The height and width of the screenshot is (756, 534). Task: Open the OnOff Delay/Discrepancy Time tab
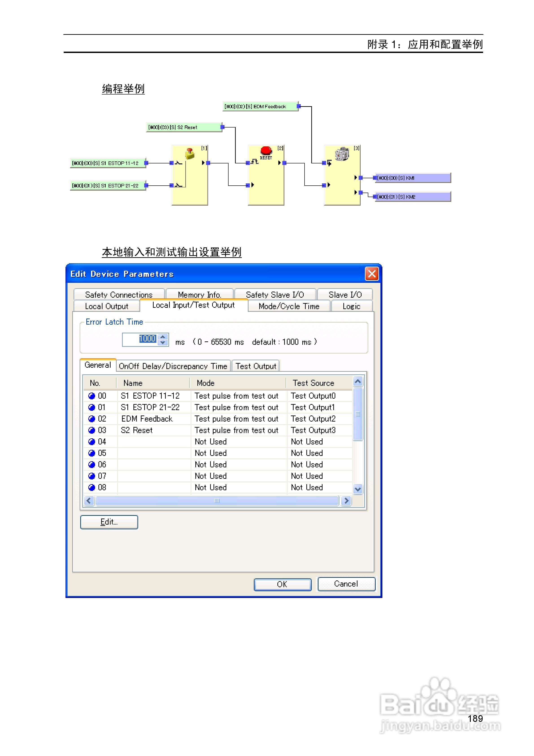173,366
